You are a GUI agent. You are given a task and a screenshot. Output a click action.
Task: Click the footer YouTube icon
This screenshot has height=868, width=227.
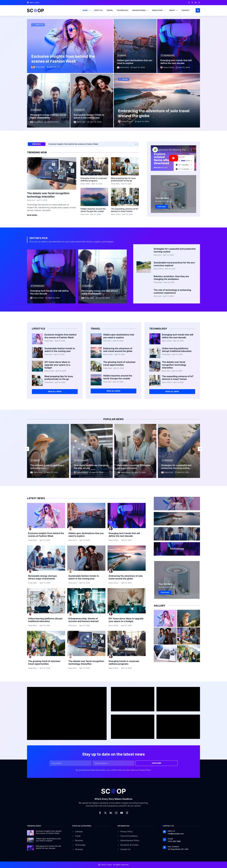pyautogui.click(x=122, y=813)
